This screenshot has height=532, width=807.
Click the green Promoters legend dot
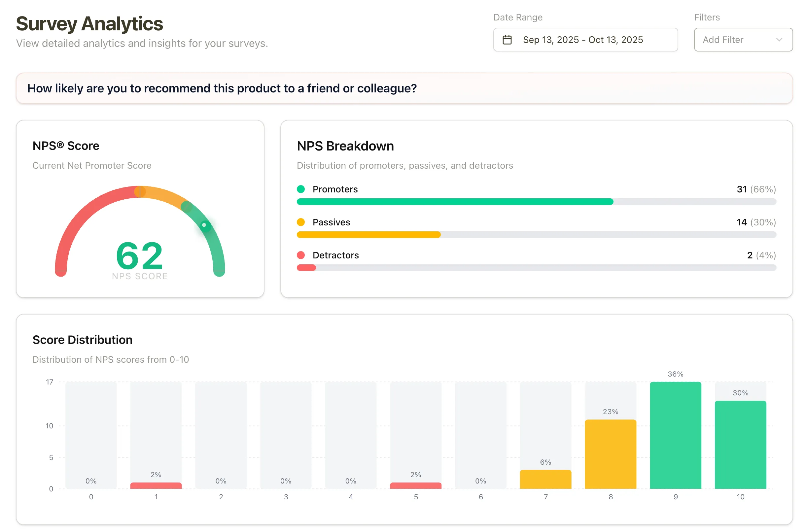(x=301, y=189)
